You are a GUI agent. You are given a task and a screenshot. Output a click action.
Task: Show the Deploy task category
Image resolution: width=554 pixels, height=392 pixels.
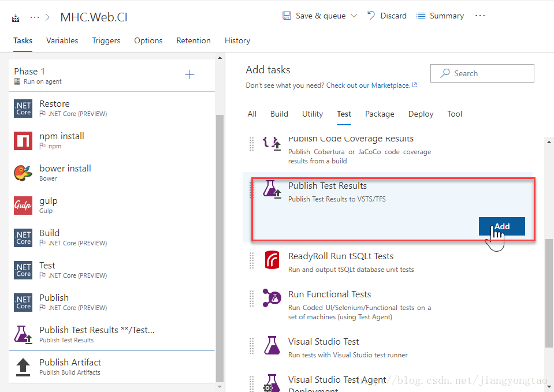click(x=421, y=114)
